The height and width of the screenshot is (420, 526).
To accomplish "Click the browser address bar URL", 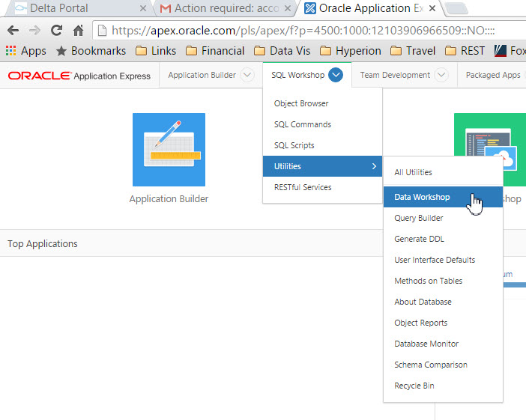I will pyautogui.click(x=300, y=31).
